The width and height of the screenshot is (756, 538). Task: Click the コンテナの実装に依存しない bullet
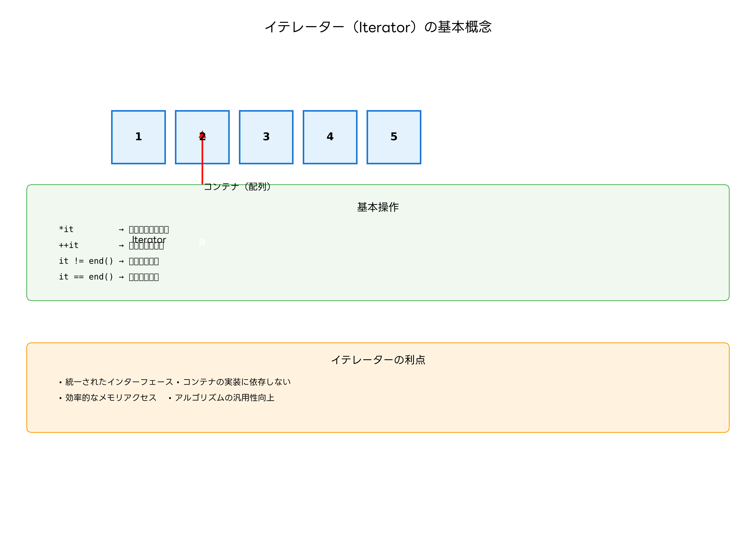(x=234, y=382)
